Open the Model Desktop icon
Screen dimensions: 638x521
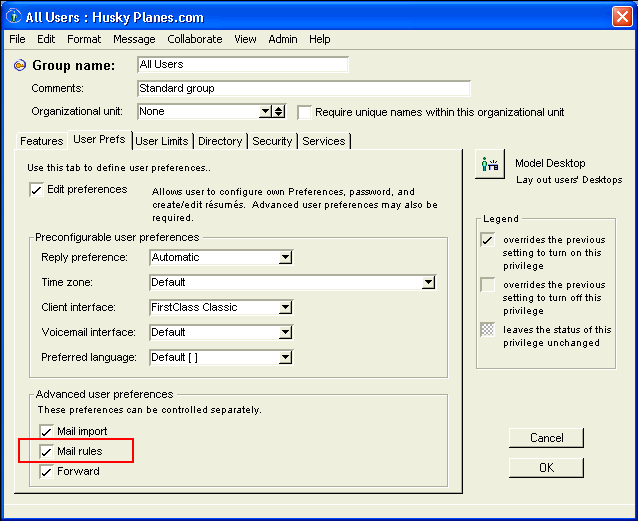tap(490, 164)
